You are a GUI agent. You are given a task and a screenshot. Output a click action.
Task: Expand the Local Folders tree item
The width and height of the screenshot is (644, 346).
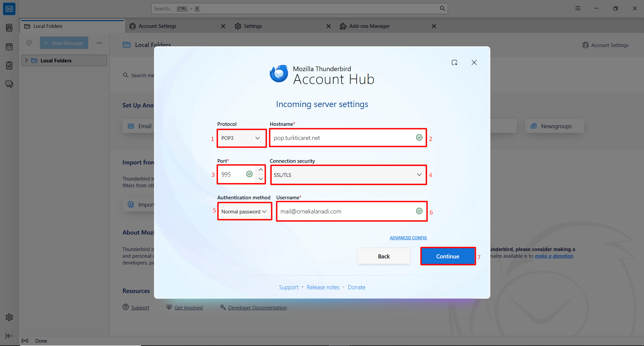coord(27,60)
